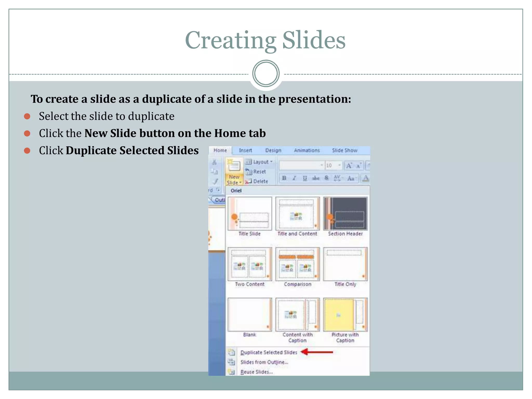Click the Increase Font Size icon
The height and width of the screenshot is (399, 532).
click(x=349, y=166)
